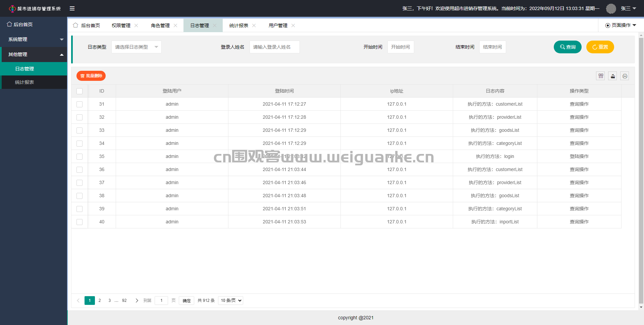Viewport: 644px width, 325px height.
Task: Check the row with ID 40
Action: click(x=79, y=222)
